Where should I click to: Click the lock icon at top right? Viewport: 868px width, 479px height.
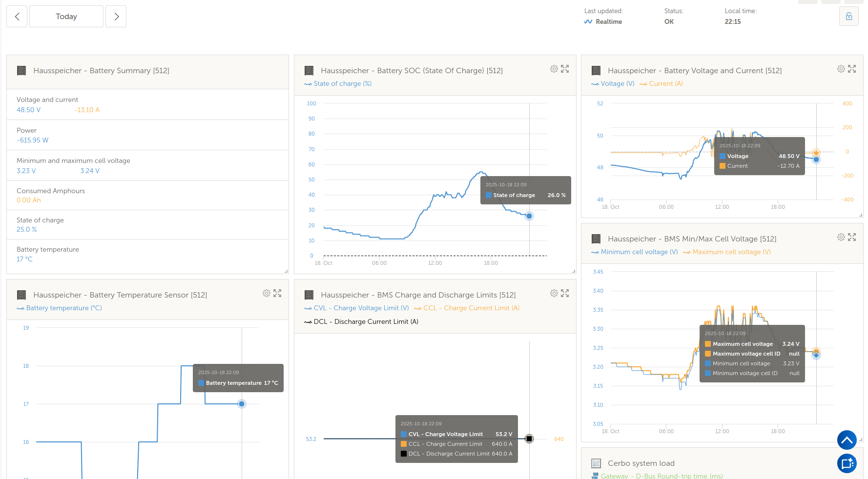tap(849, 17)
